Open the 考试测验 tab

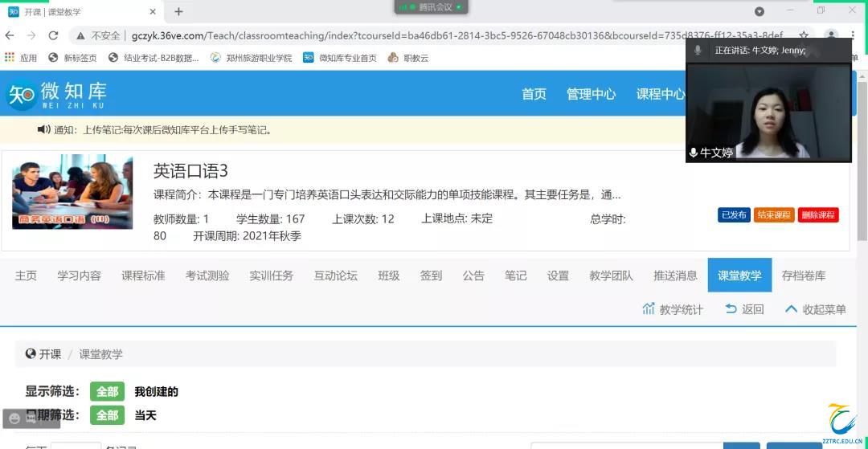click(207, 276)
